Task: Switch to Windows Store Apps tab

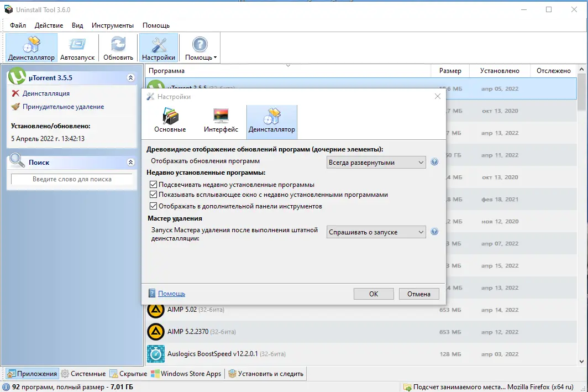Action: (186, 374)
